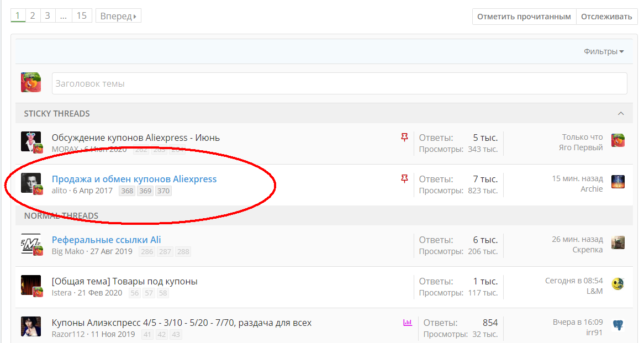Open thread Обсуждение купонов Aliexpress - Июнь
Screen dimensions: 644x343
(x=135, y=138)
